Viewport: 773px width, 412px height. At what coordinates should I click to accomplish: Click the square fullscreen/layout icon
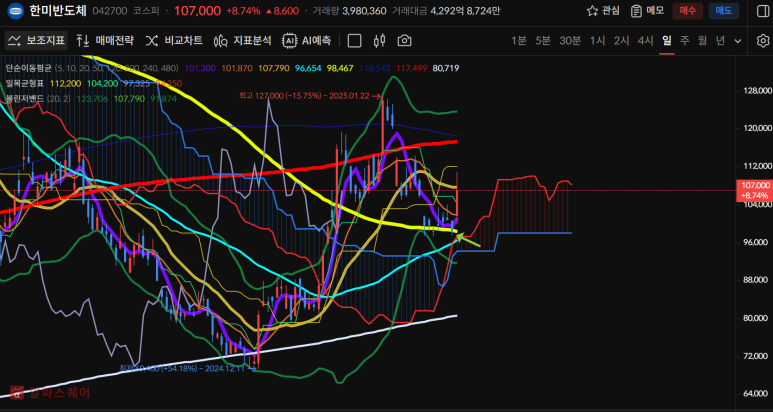[x=354, y=40]
